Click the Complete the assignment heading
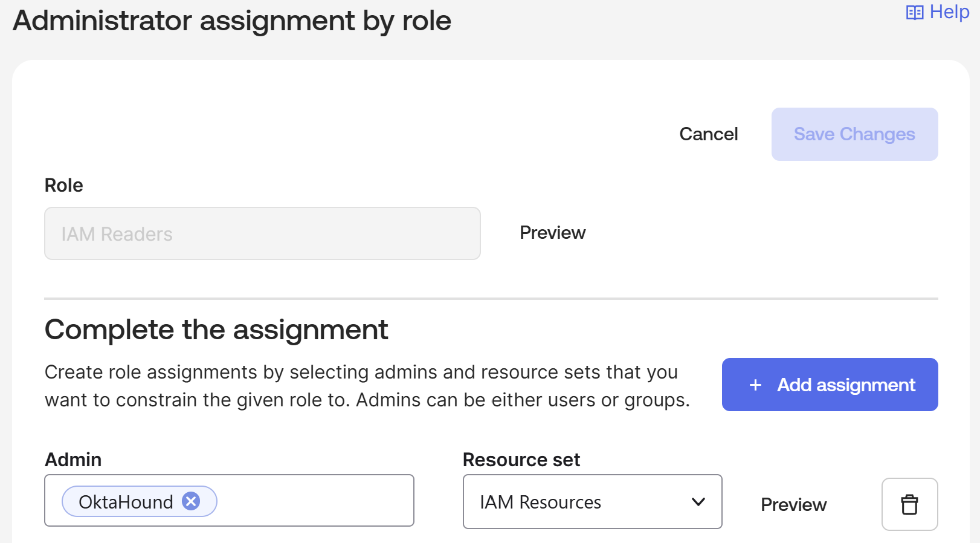The image size is (980, 543). click(216, 330)
